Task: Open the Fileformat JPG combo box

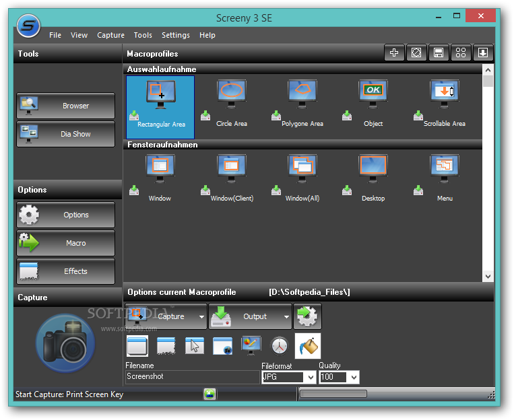Action: click(x=289, y=377)
